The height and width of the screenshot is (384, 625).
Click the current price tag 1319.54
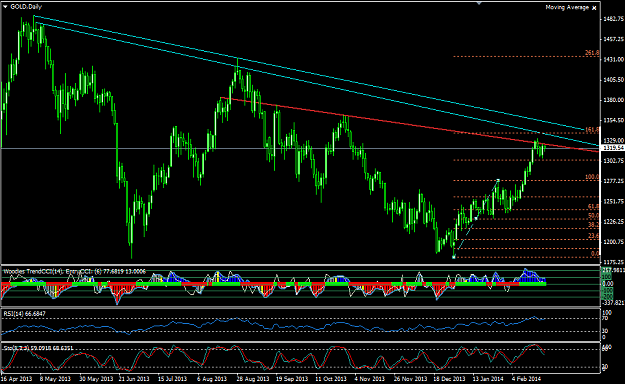tap(614, 148)
